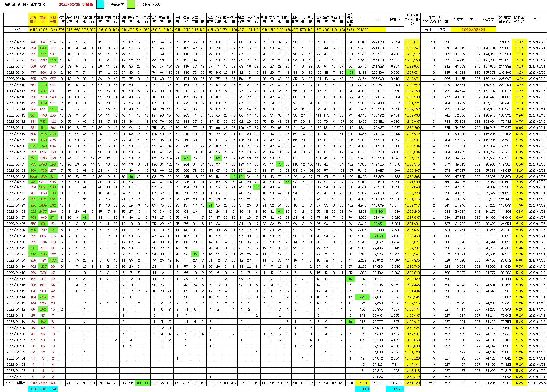Click the 古賀市 header cell
Image resolution: width=547 pixels, height=392 pixels.
123,20
